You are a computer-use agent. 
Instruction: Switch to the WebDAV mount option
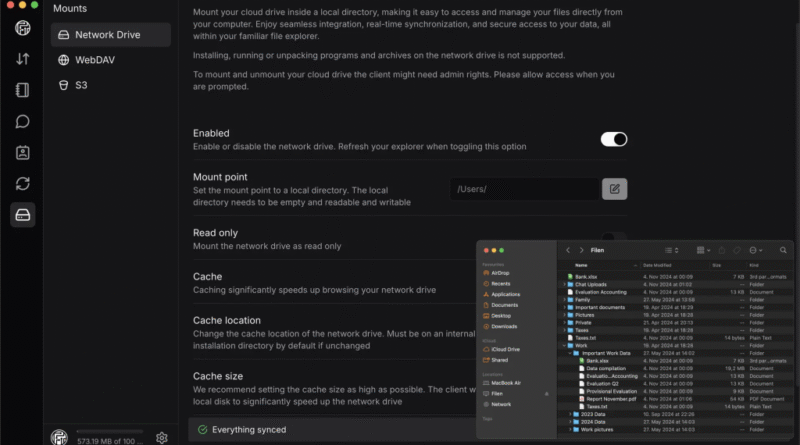111,60
